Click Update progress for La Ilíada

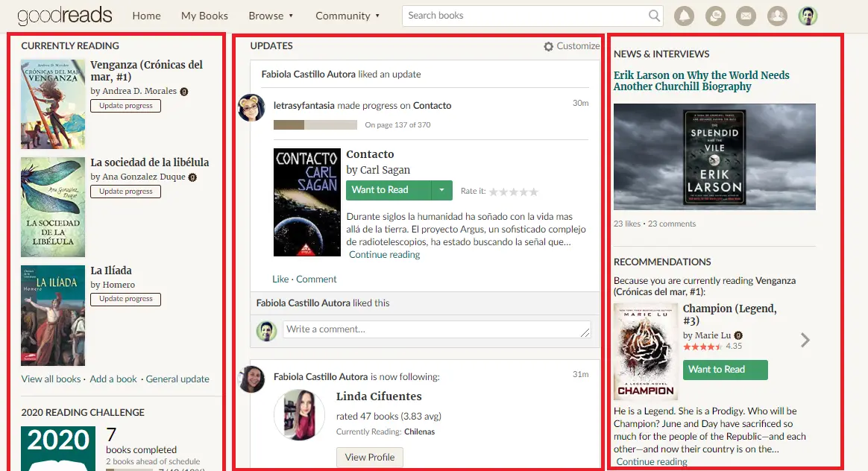(125, 299)
